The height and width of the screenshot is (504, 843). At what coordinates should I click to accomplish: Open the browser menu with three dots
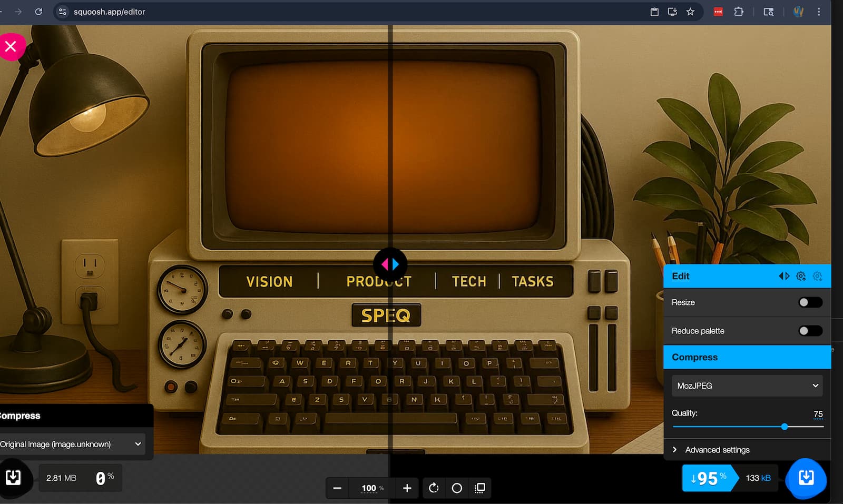[x=819, y=12]
